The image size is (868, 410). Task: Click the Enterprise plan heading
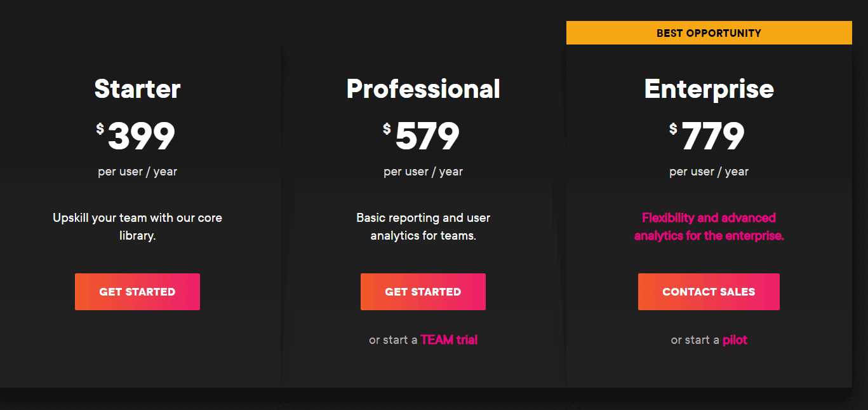point(709,89)
